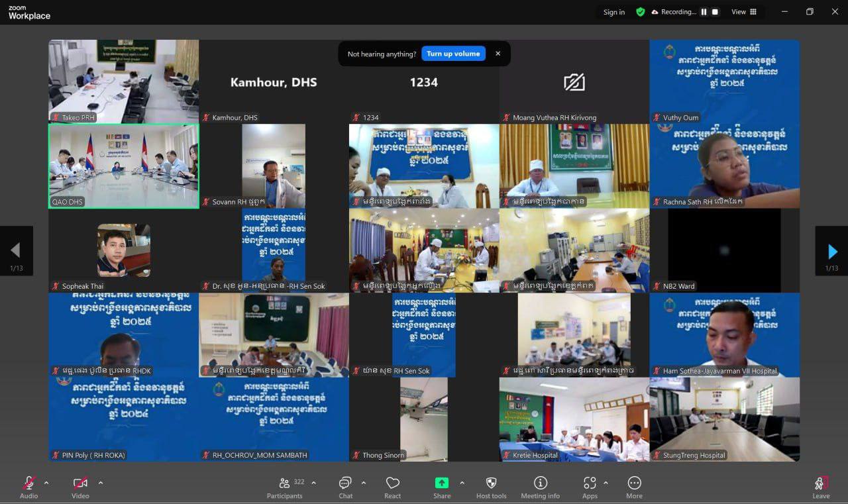The image size is (848, 504).
Task: Show Meeting info
Action: pyautogui.click(x=540, y=487)
